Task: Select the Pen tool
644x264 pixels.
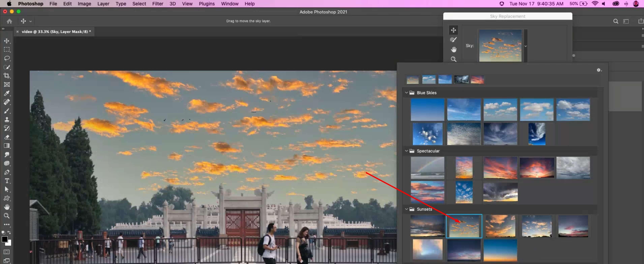Action: coord(7,172)
